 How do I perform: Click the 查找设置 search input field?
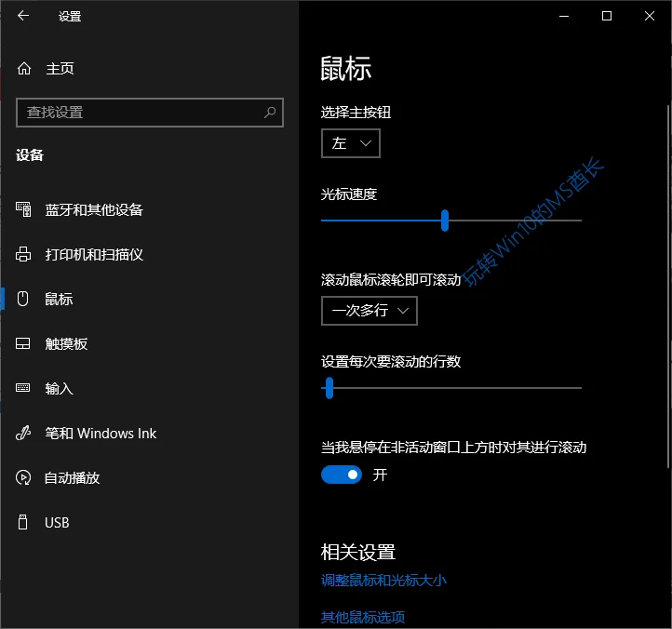140,113
